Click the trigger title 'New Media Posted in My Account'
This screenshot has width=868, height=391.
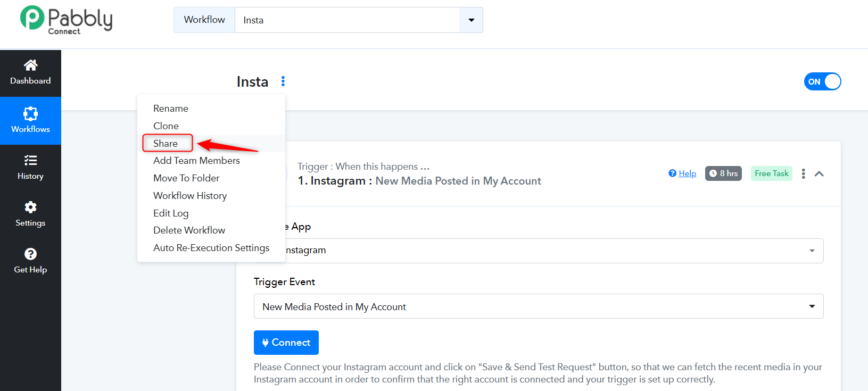click(x=458, y=181)
